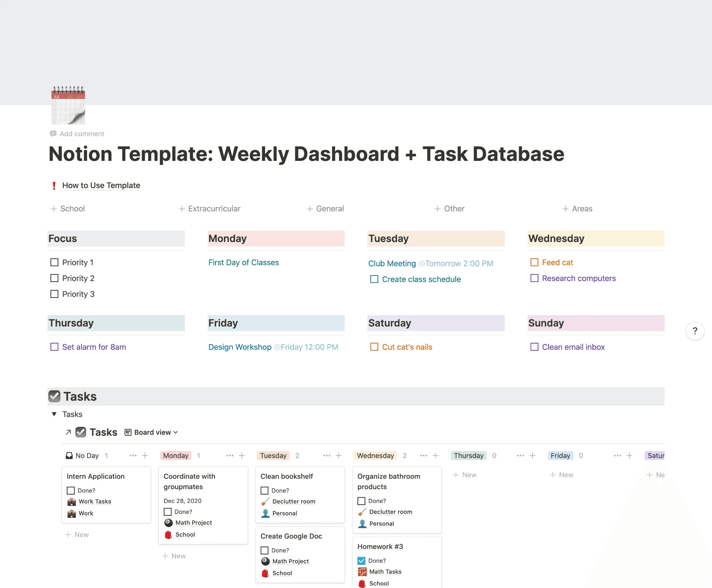712x588 pixels.
Task: Tick the Feed cat checkbox
Action: tap(534, 262)
